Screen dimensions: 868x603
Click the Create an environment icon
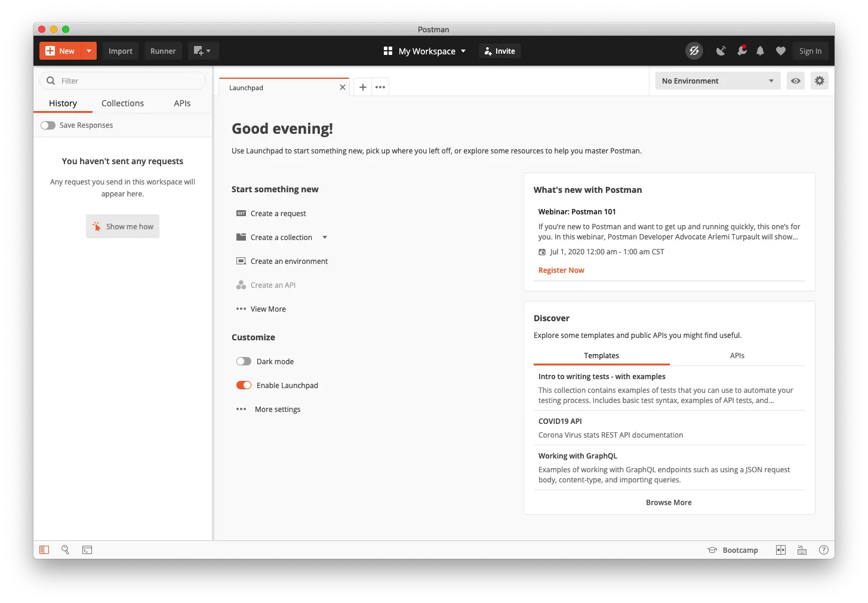241,261
